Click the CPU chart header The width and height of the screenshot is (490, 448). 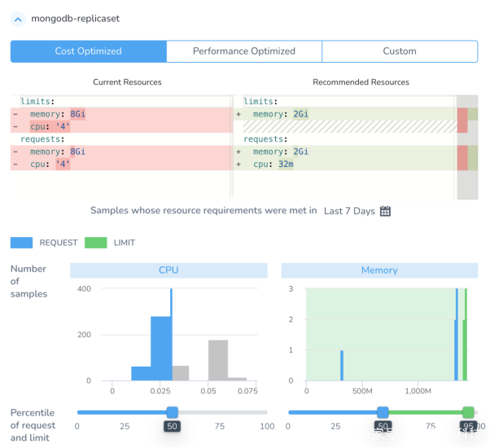pos(168,270)
